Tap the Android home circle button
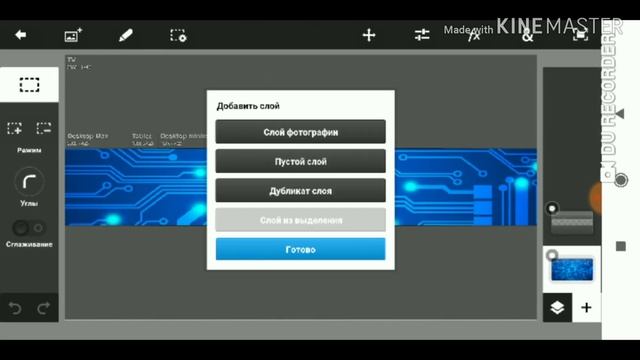640x360 pixels. (x=621, y=180)
